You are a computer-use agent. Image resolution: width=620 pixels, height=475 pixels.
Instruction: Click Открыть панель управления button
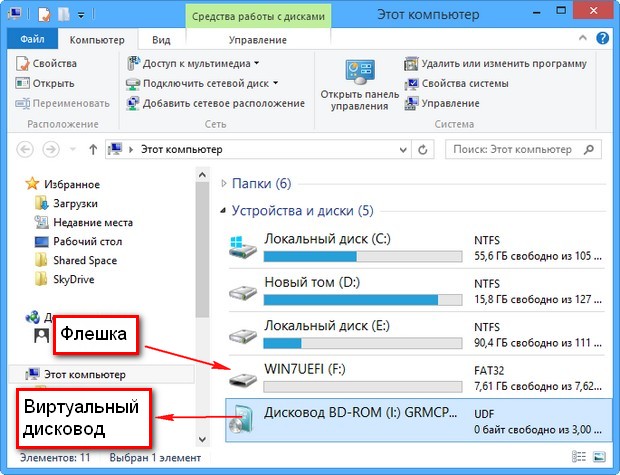359,85
